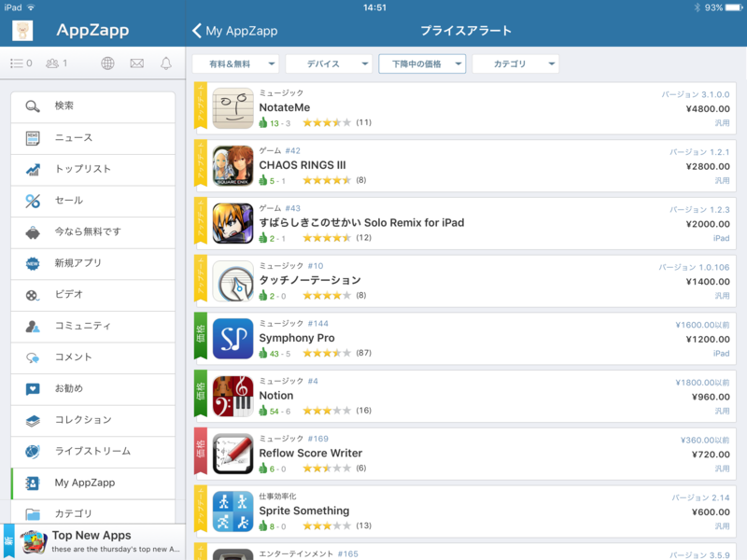This screenshot has width=747, height=560.
Task: Tap the globe icon in sidebar toolbar
Action: pos(107,63)
